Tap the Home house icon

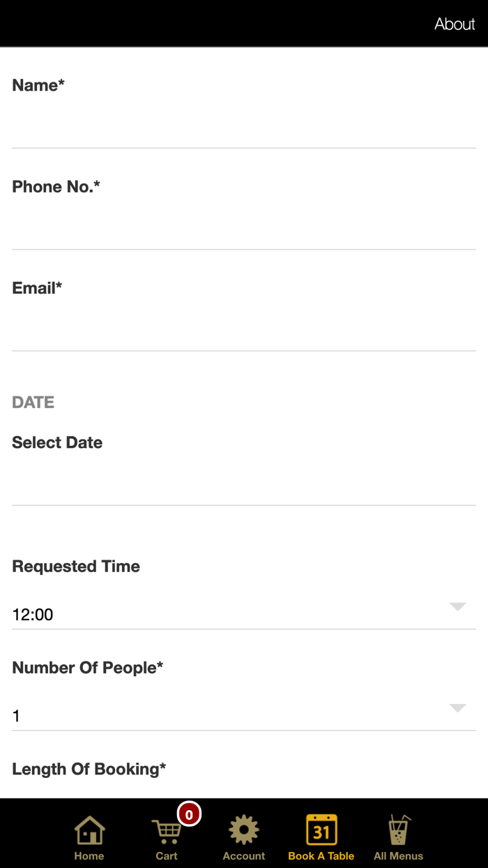click(89, 830)
